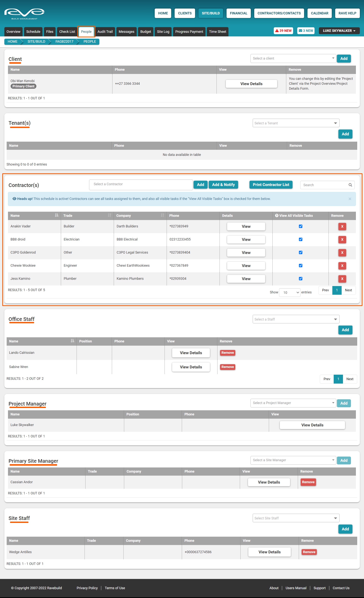Screen dimensions: 364x598
Task: Expand the Luke Skywalker user menu
Action: [339, 31]
